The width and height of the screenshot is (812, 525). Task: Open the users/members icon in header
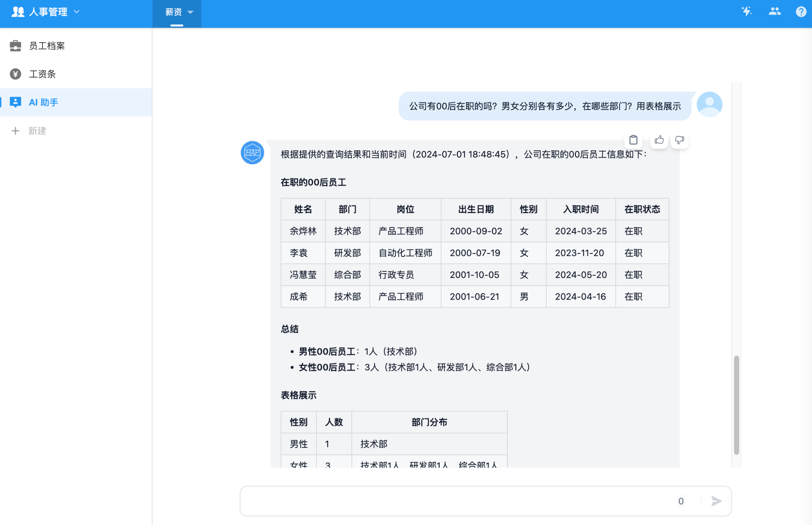[x=774, y=12]
